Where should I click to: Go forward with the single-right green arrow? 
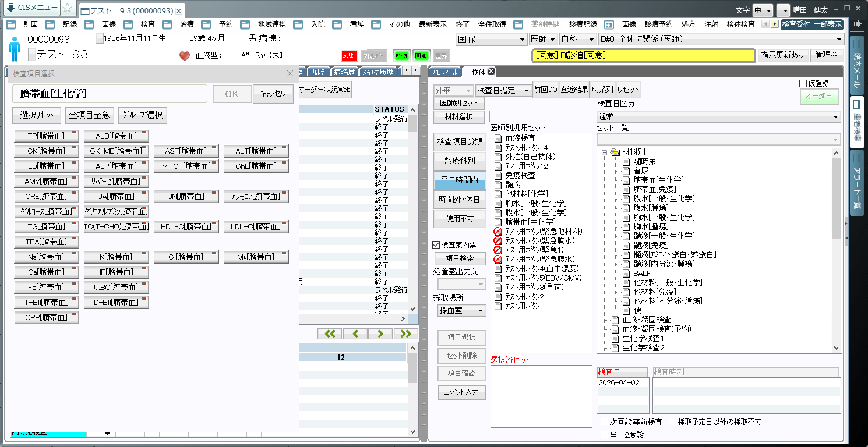[x=380, y=334]
